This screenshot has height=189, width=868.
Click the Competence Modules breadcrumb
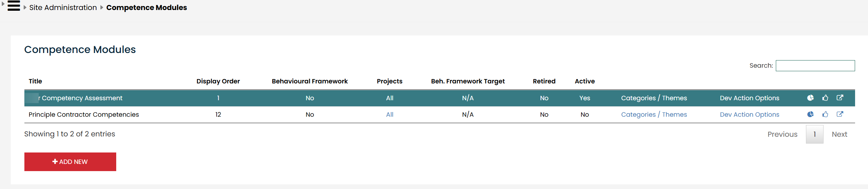[146, 8]
